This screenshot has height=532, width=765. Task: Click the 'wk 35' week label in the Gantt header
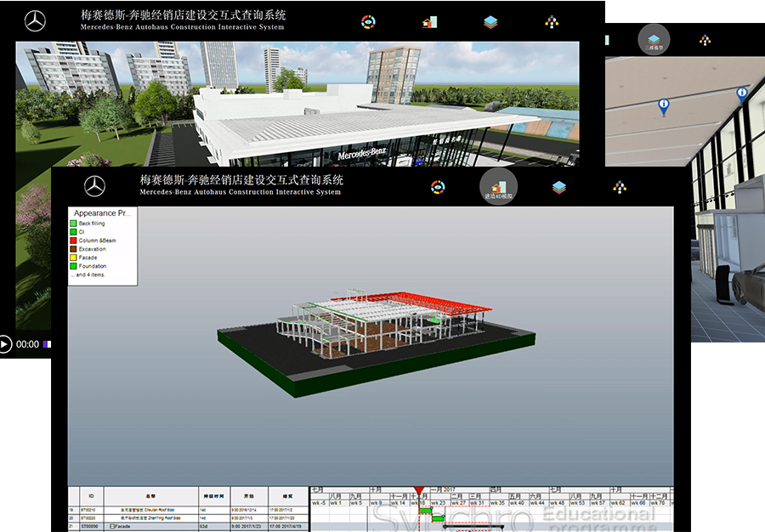[497, 503]
